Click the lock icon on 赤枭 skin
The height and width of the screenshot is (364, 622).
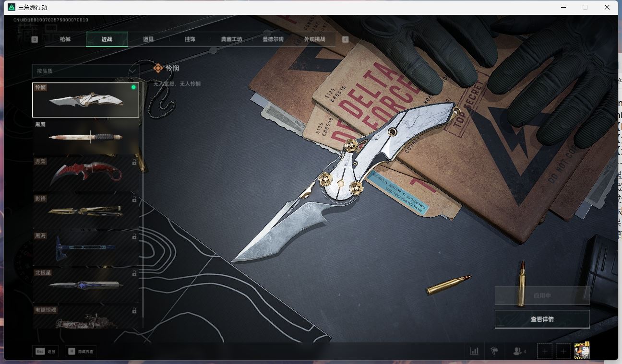(134, 163)
